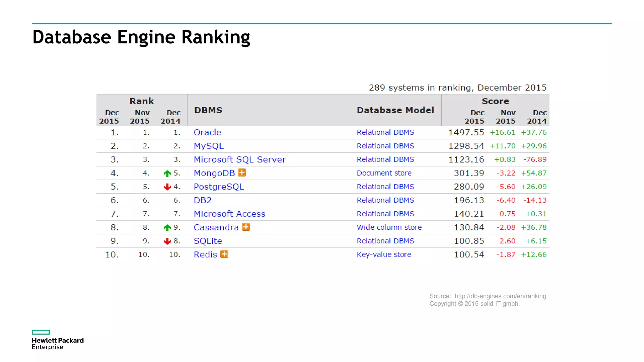Click the score 196.13

pos(469,200)
